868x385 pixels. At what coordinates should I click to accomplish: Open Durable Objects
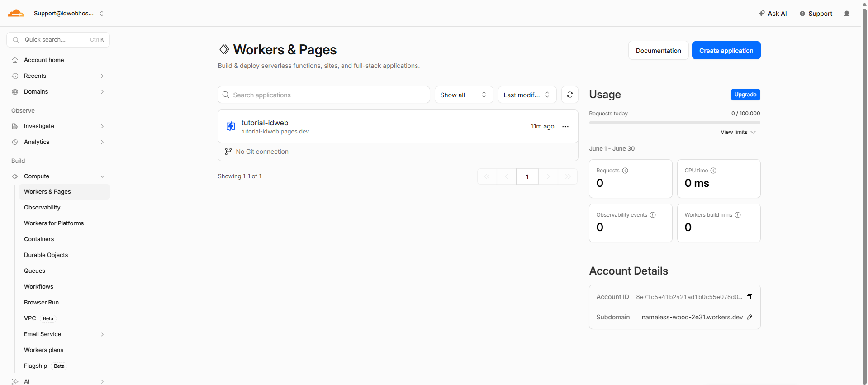pyautogui.click(x=46, y=255)
